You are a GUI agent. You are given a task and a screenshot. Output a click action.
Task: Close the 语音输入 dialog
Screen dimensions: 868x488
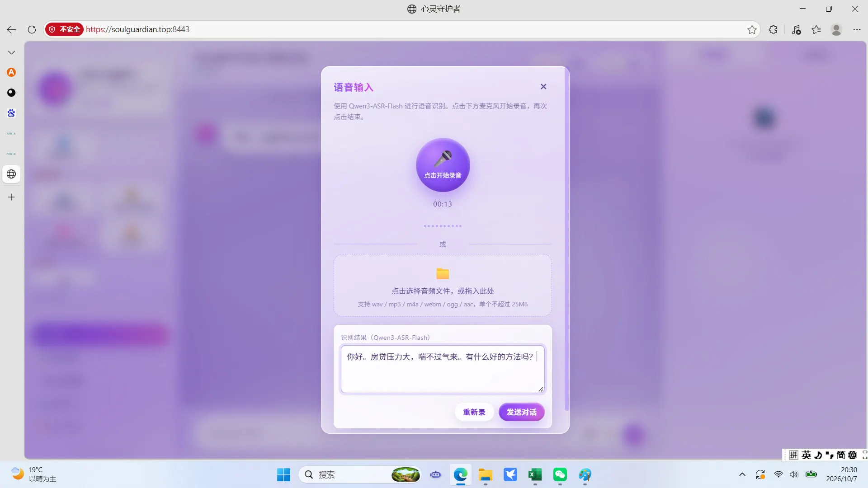coord(543,86)
